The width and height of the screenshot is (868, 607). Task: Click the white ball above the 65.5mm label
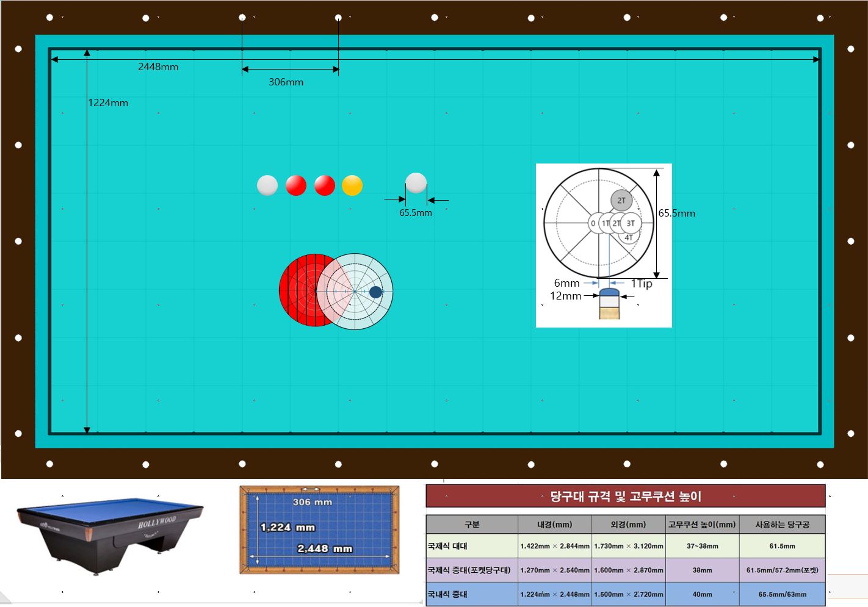(x=416, y=183)
